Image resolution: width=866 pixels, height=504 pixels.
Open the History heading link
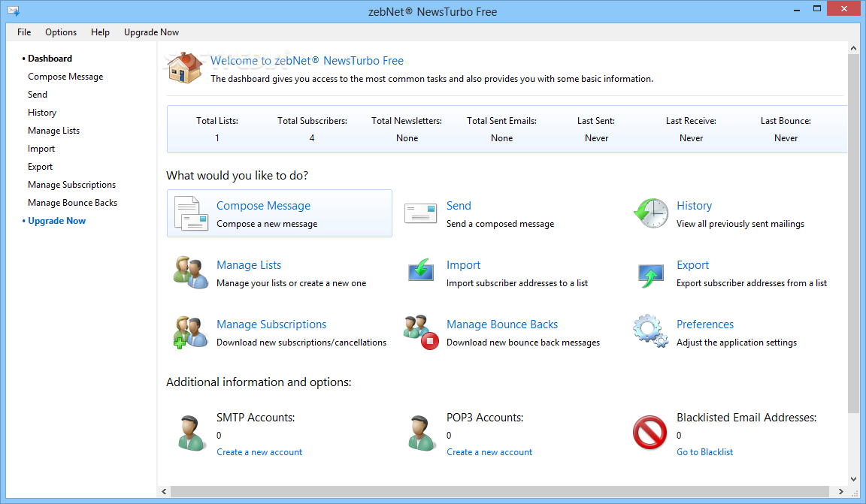pyautogui.click(x=695, y=206)
